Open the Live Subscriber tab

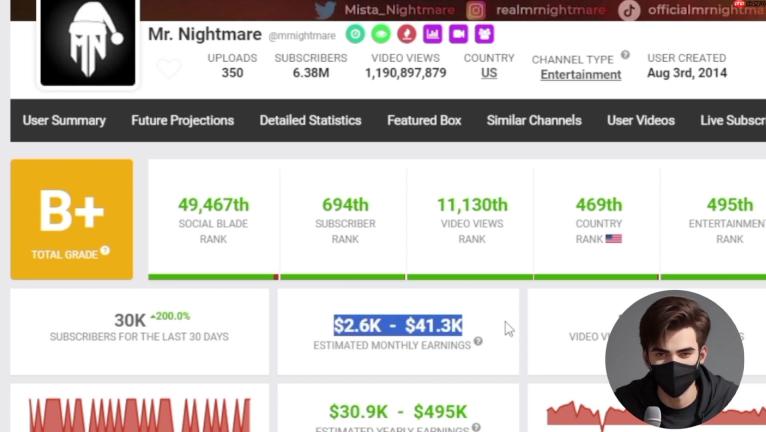pos(733,121)
